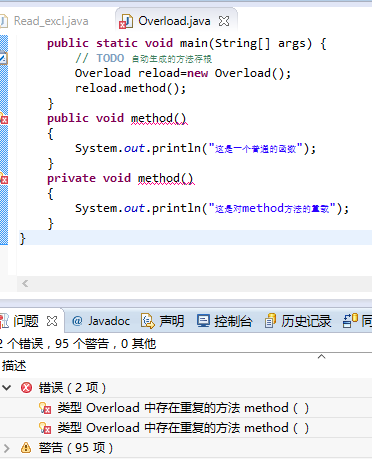Click the sort arrow above the 描述 column
Viewport: 372px width, 459px height.
321,357
